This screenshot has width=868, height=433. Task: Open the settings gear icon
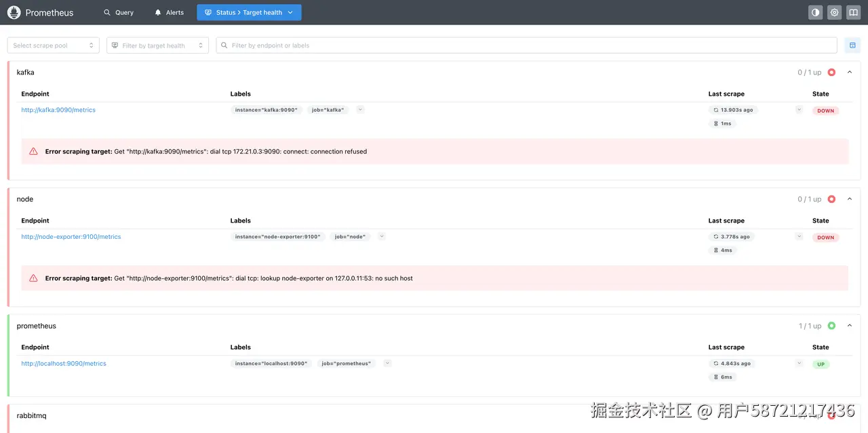834,12
